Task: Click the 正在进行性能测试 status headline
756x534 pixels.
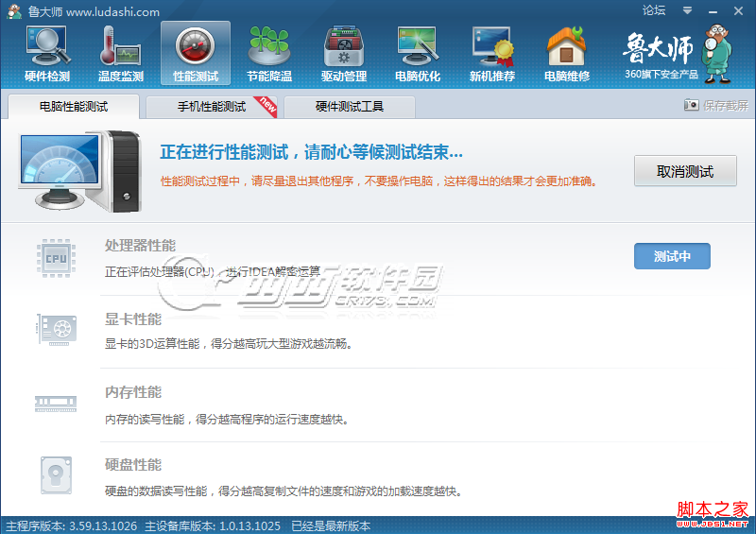Action: pyautogui.click(x=312, y=152)
